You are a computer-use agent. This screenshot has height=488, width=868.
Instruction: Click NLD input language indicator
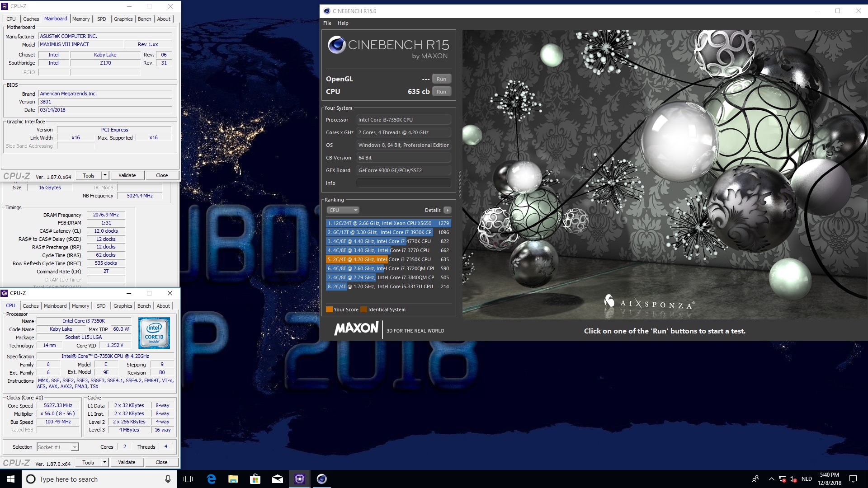pyautogui.click(x=807, y=479)
